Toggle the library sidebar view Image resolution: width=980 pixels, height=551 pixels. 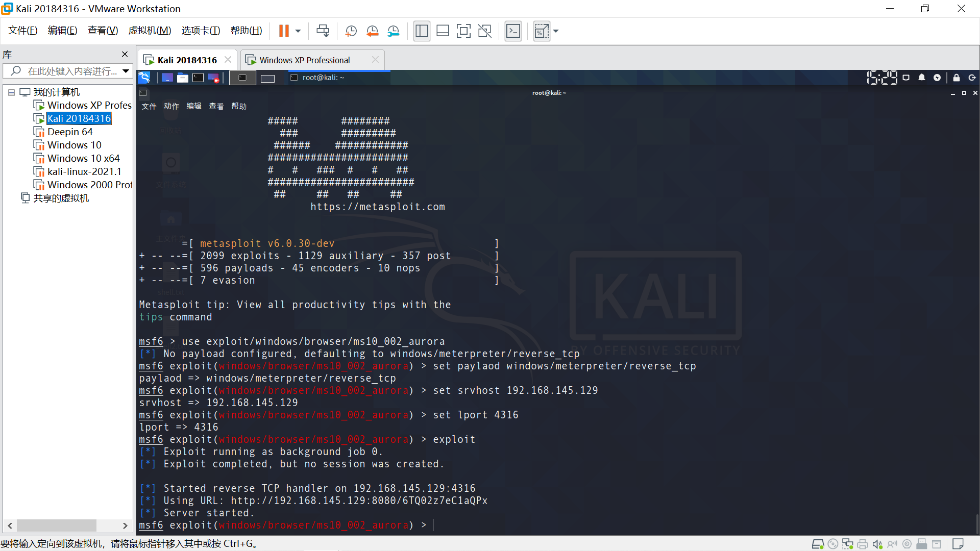click(422, 31)
